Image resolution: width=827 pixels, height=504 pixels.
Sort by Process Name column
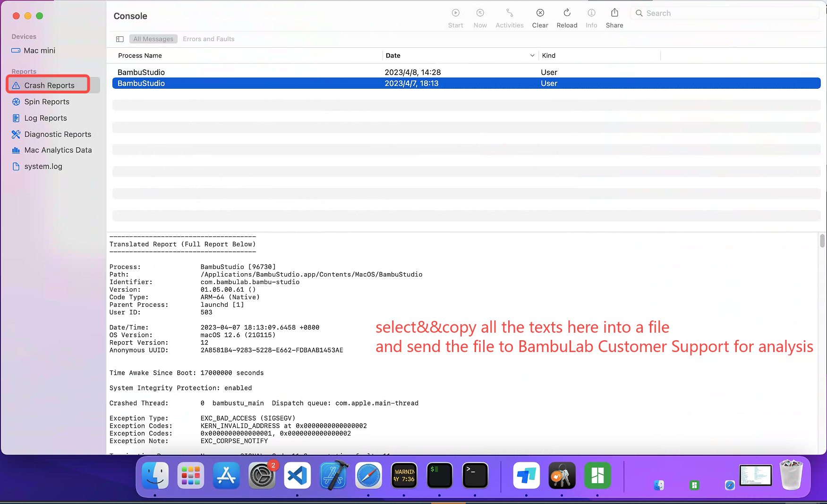click(140, 56)
